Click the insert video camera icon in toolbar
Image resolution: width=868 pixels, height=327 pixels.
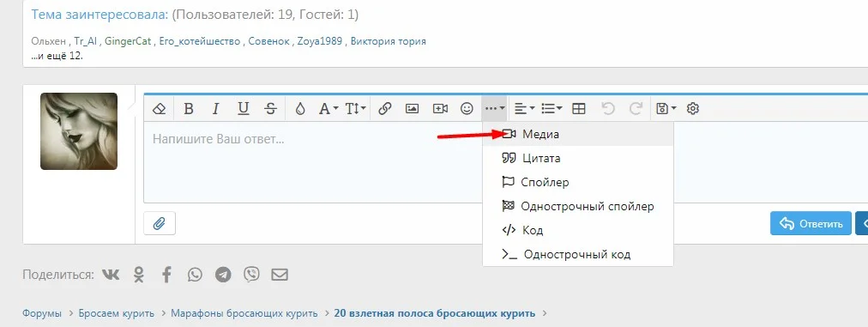[440, 109]
